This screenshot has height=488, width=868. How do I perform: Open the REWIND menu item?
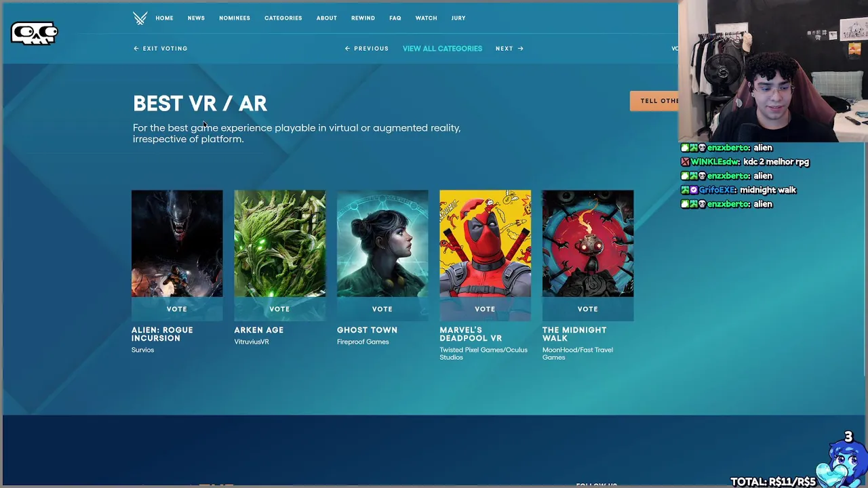[x=363, y=18]
